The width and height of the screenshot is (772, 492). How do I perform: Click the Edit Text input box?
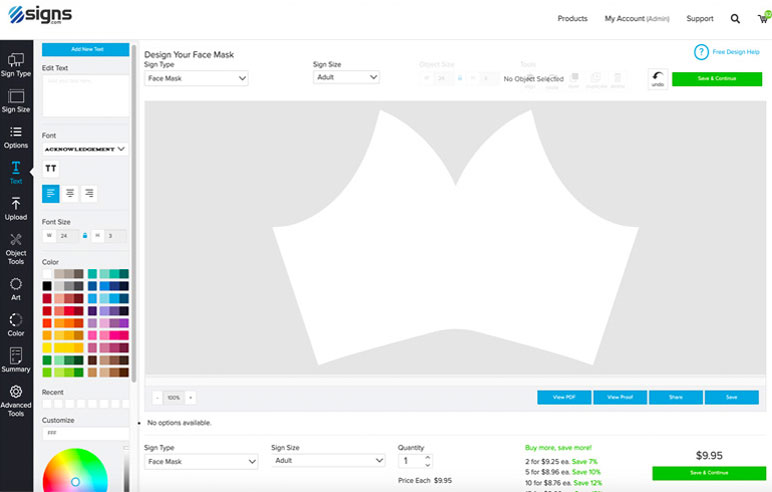click(85, 95)
